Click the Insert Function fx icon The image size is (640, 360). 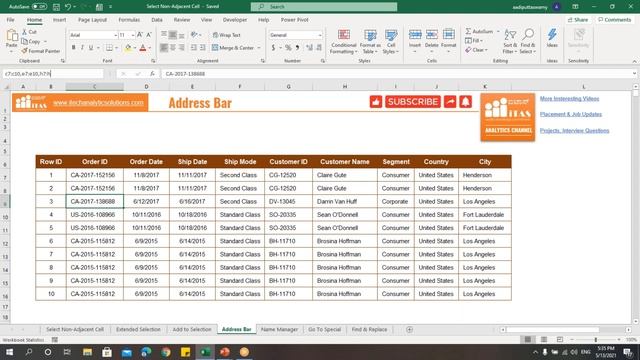(152, 74)
